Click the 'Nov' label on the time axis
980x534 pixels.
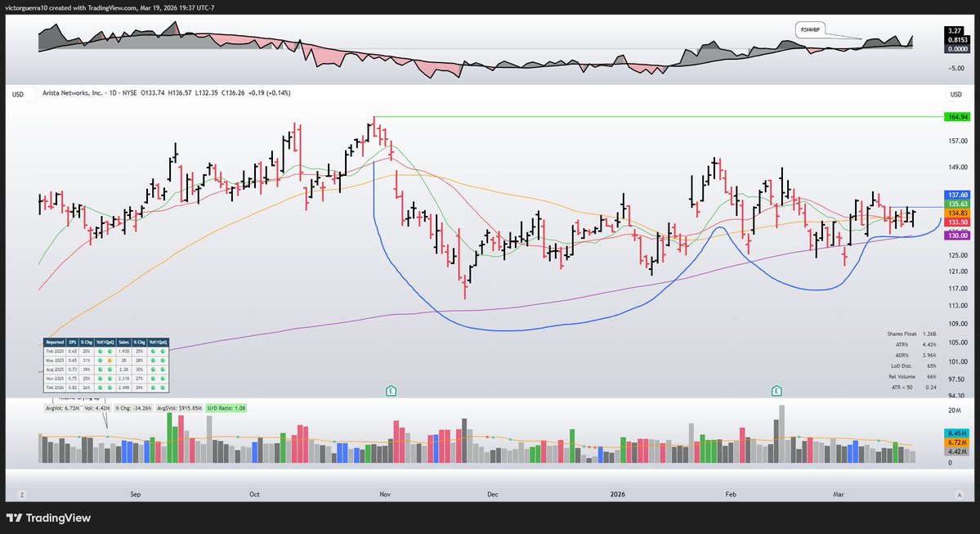385,495
